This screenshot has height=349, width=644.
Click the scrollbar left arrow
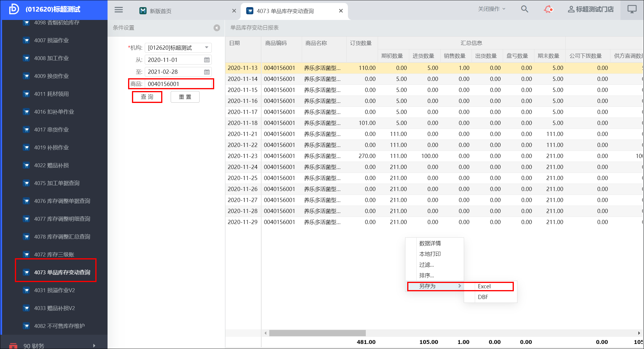pos(265,333)
